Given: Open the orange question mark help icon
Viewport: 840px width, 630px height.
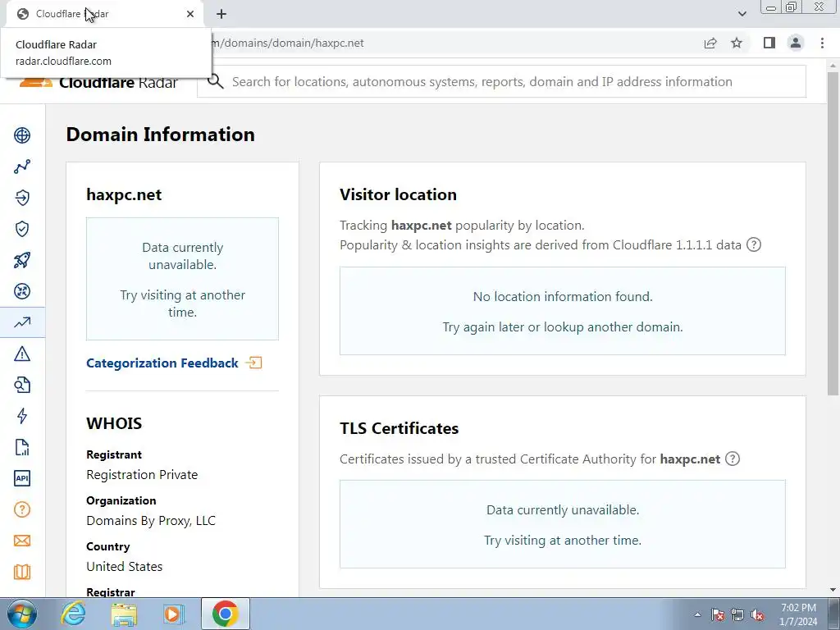Looking at the screenshot, I should coord(22,509).
